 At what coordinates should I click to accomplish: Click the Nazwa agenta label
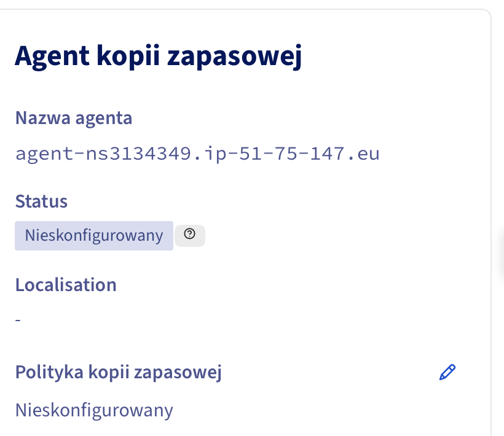pyautogui.click(x=74, y=118)
